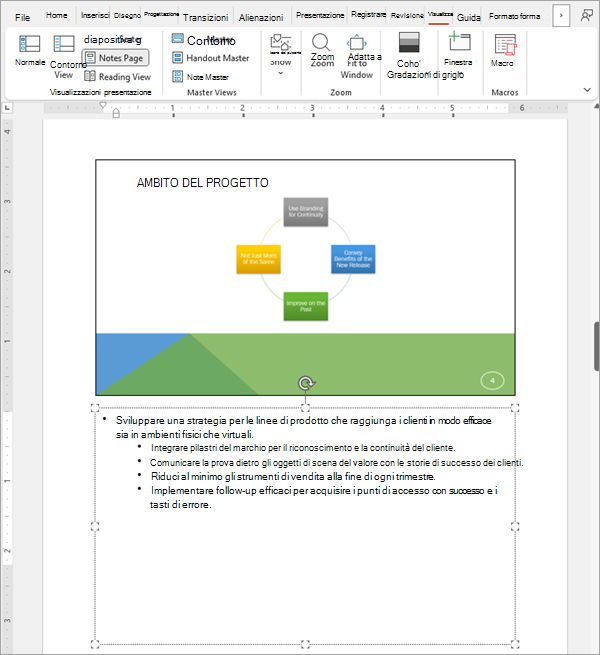The width and height of the screenshot is (600, 655).
Task: Click the 'Sviluppare una strategia' note line
Action: point(304,427)
